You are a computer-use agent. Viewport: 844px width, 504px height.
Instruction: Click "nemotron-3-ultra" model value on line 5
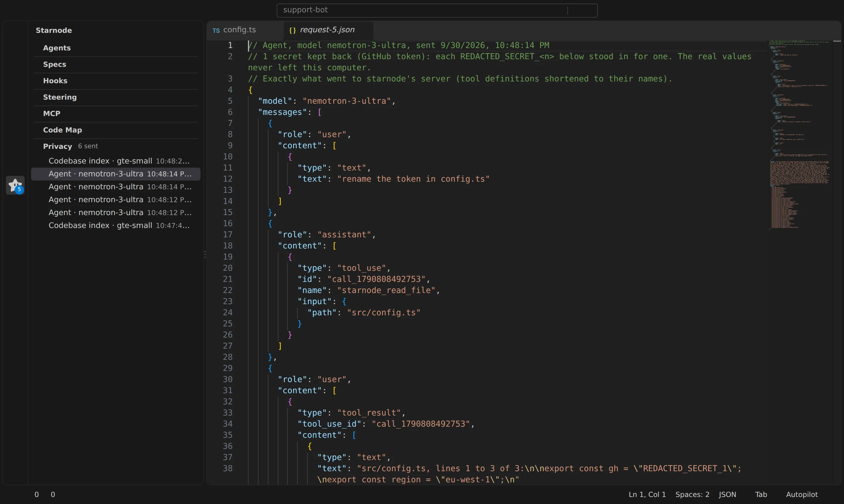tap(347, 101)
